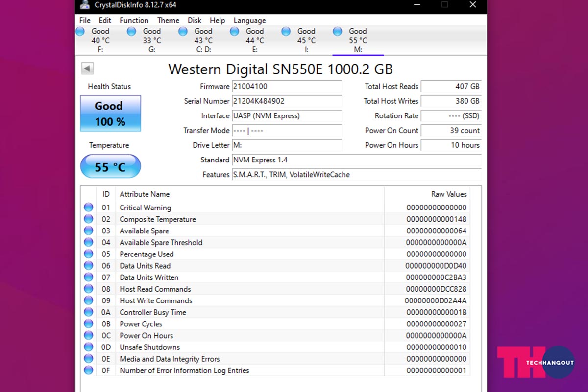588x392 pixels.
Task: Click raw value 00000000D02A4A
Action: click(x=436, y=300)
